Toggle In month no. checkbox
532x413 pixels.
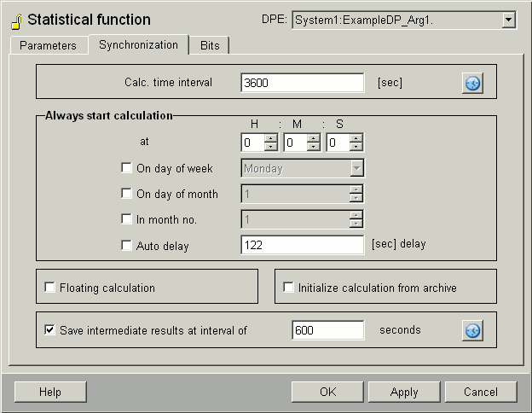(x=127, y=220)
